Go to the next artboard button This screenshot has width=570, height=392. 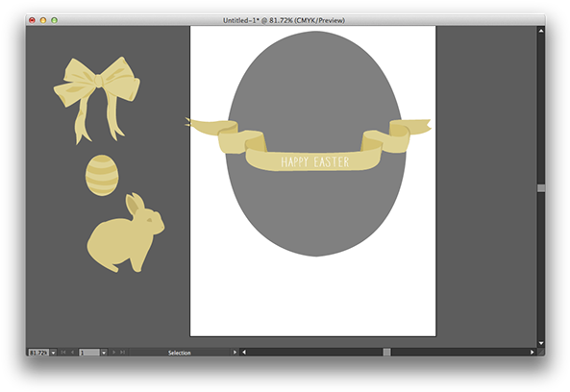[x=113, y=353]
